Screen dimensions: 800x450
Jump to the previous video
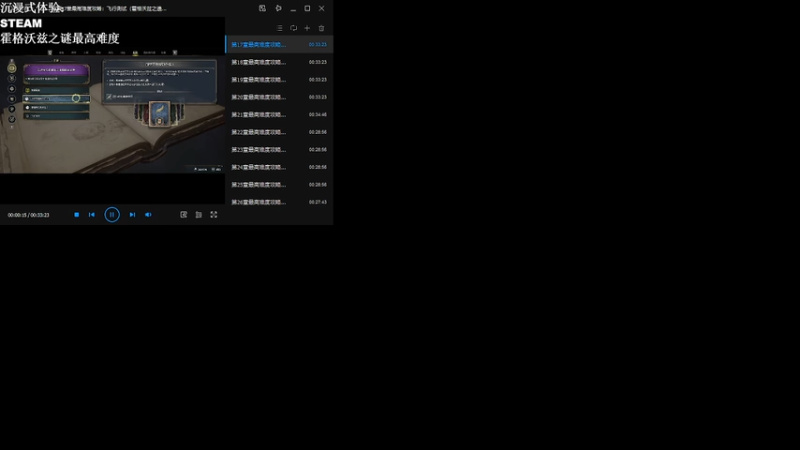[92, 215]
